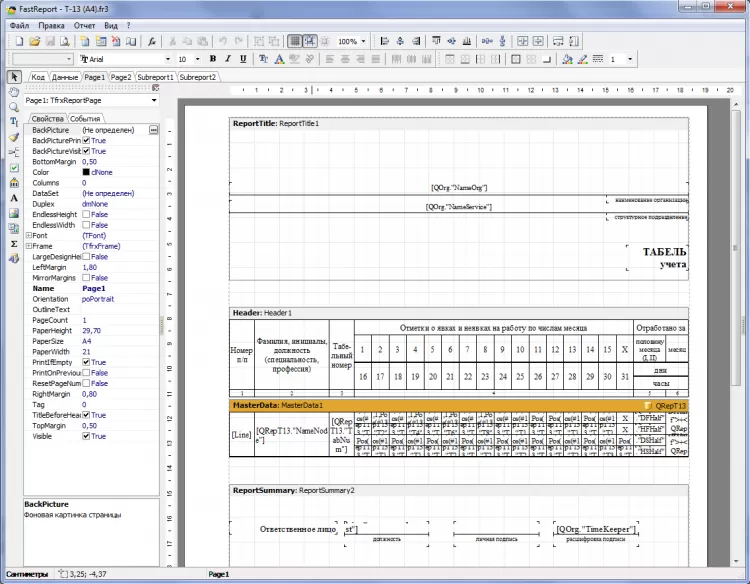Click the Underline formatting button
The width and height of the screenshot is (750, 584).
(242, 59)
